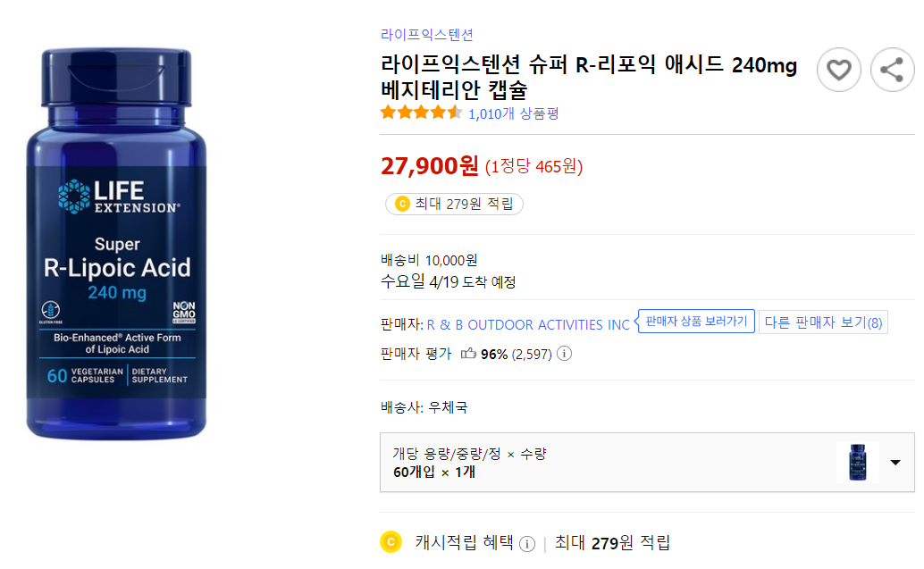This screenshot has height=569, width=924.
Task: Click info icon beside 캐시적립 혜택
Action: (526, 542)
